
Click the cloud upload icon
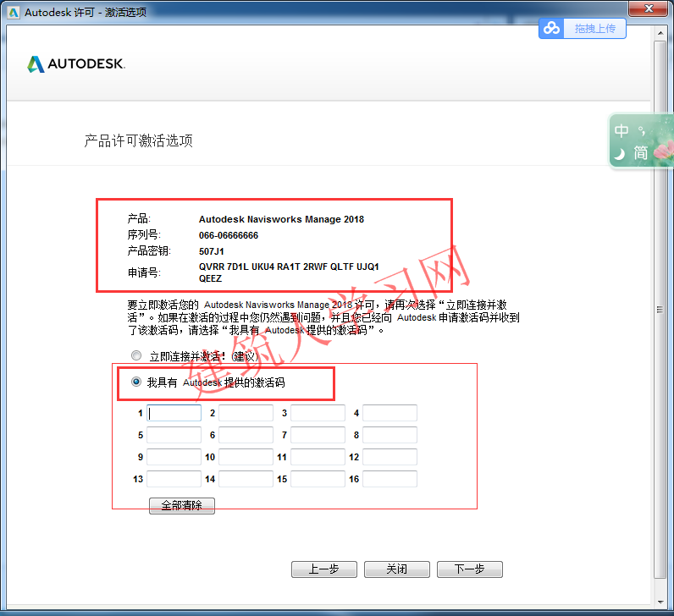pyautogui.click(x=551, y=29)
